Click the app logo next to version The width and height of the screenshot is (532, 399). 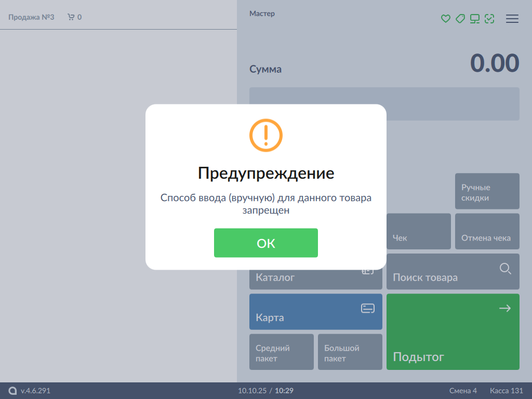13,391
